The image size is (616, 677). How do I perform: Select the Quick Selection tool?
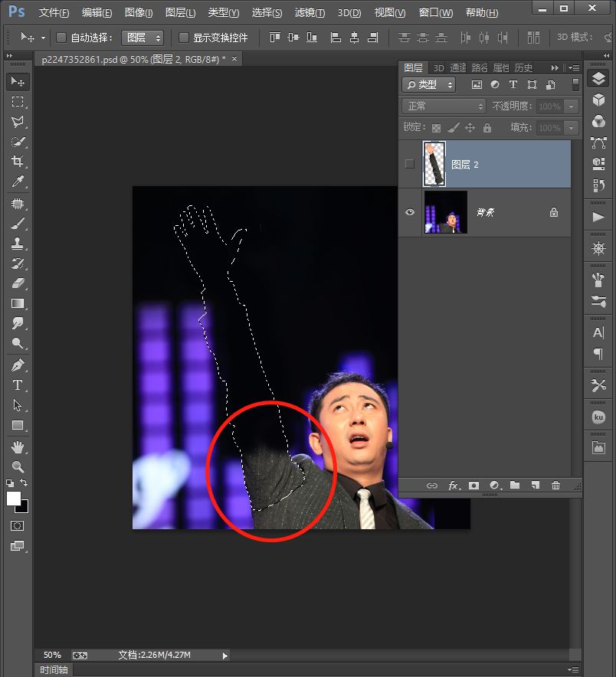pyautogui.click(x=18, y=142)
